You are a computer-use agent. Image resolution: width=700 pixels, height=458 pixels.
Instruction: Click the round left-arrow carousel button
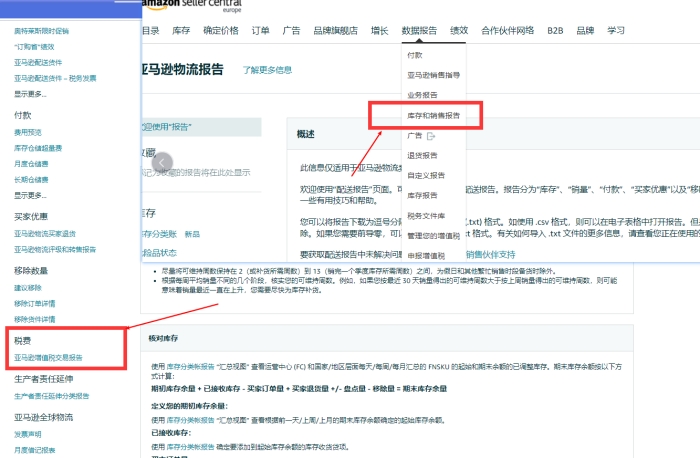pyautogui.click(x=162, y=163)
